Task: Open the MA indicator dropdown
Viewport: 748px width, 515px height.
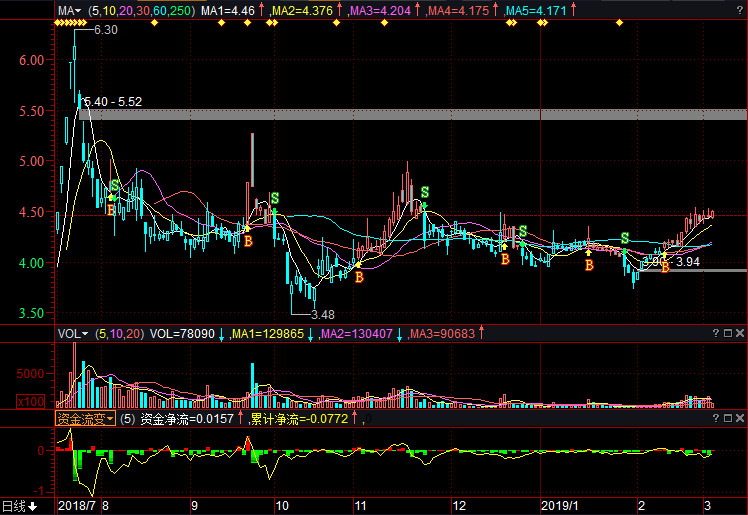Action: tap(70, 11)
